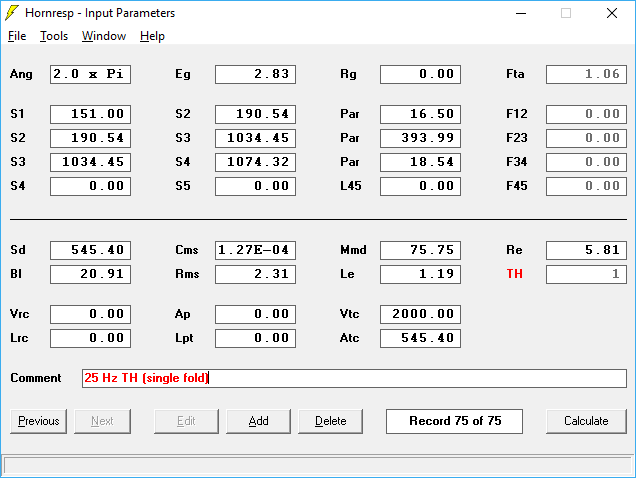Click the Record 75 of 75 indicator
The width and height of the screenshot is (636, 478).
(454, 421)
